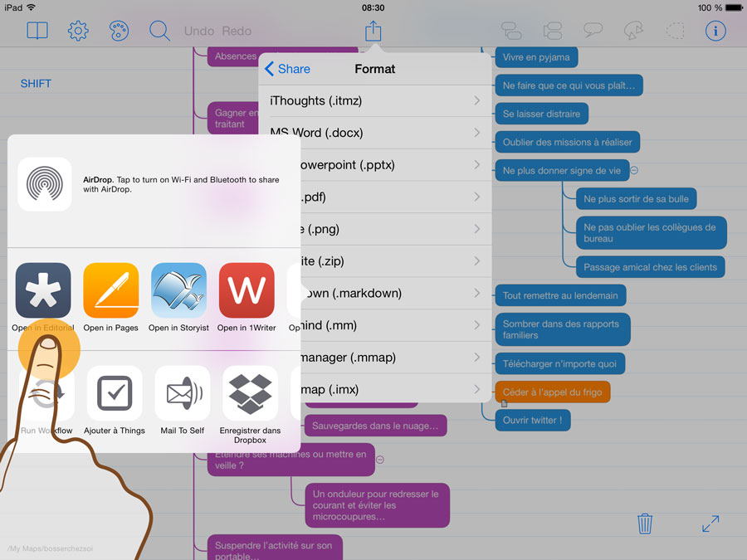The height and width of the screenshot is (560, 747).
Task: Select Tout remettre au lendemain topic
Action: 560,295
